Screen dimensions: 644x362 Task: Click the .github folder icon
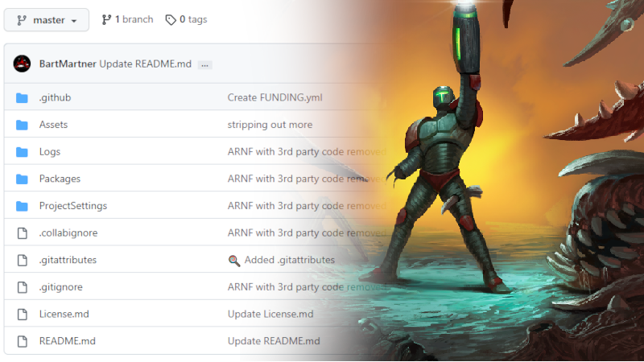(x=22, y=97)
